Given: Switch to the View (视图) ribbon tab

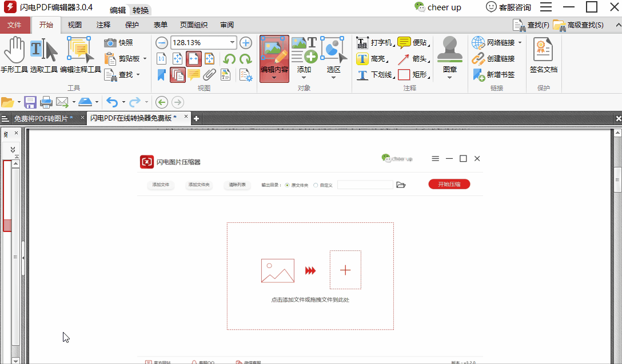Looking at the screenshot, I should tap(74, 25).
